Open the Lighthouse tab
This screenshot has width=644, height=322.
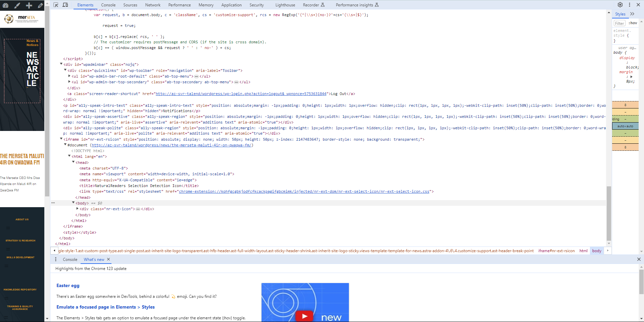coord(285,5)
